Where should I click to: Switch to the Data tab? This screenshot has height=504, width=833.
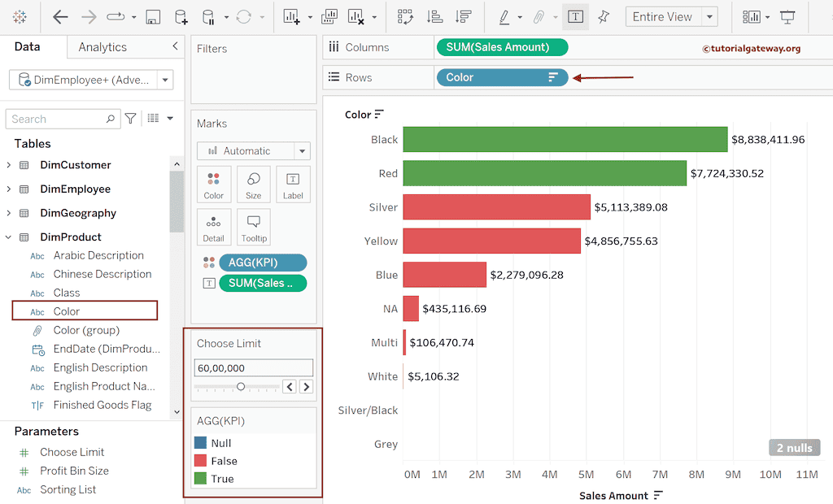pos(27,47)
